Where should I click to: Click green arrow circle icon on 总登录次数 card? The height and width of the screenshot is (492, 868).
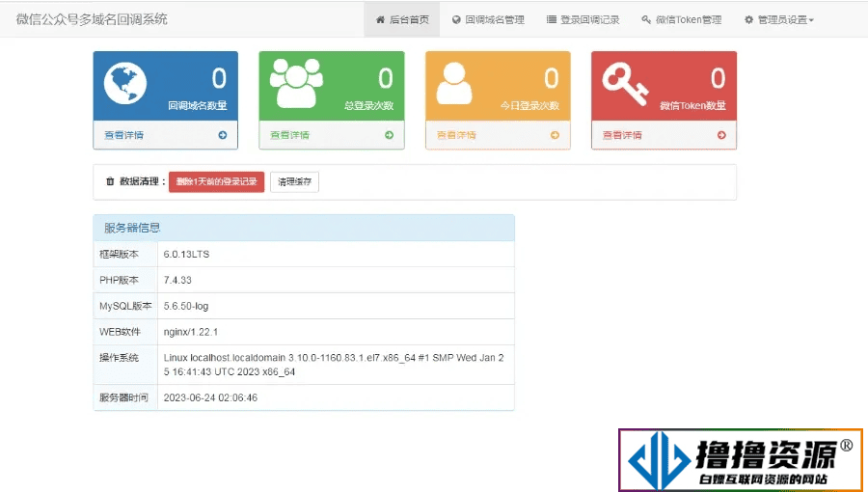[390, 135]
